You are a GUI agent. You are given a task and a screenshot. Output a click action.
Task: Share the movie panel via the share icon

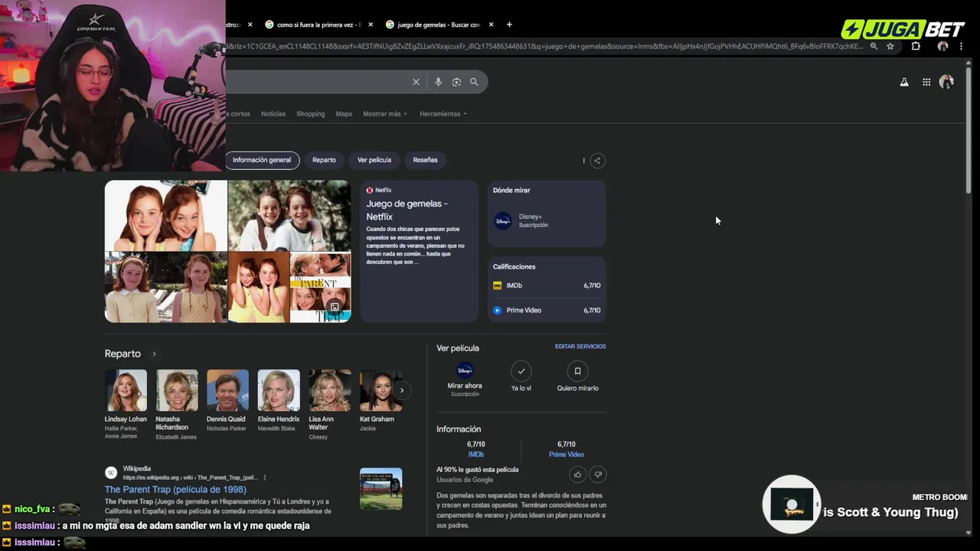pyautogui.click(x=597, y=161)
